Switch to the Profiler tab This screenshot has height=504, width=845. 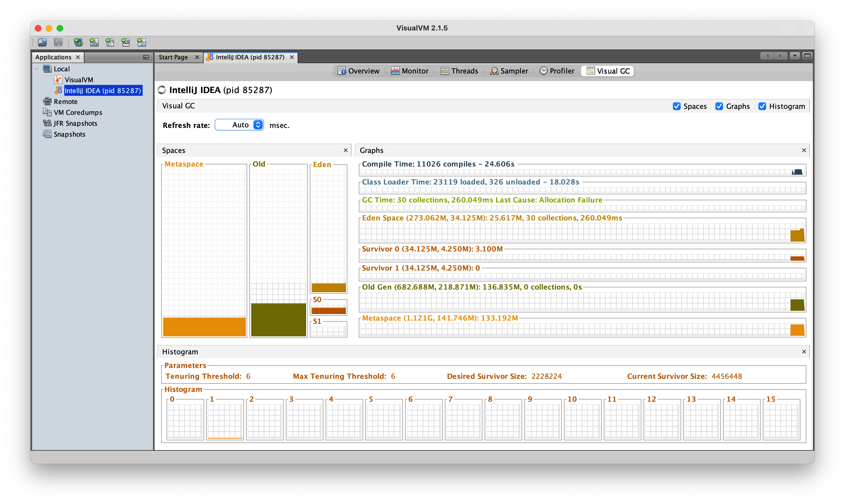(x=557, y=71)
